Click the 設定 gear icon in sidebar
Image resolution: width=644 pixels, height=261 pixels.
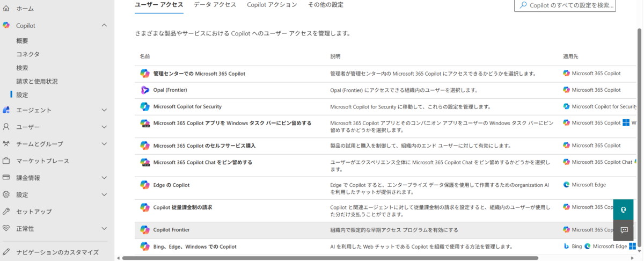tap(6, 194)
